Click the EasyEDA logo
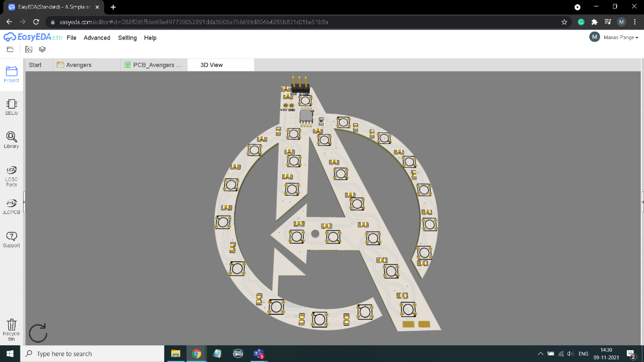The image size is (644, 362). 33,38
